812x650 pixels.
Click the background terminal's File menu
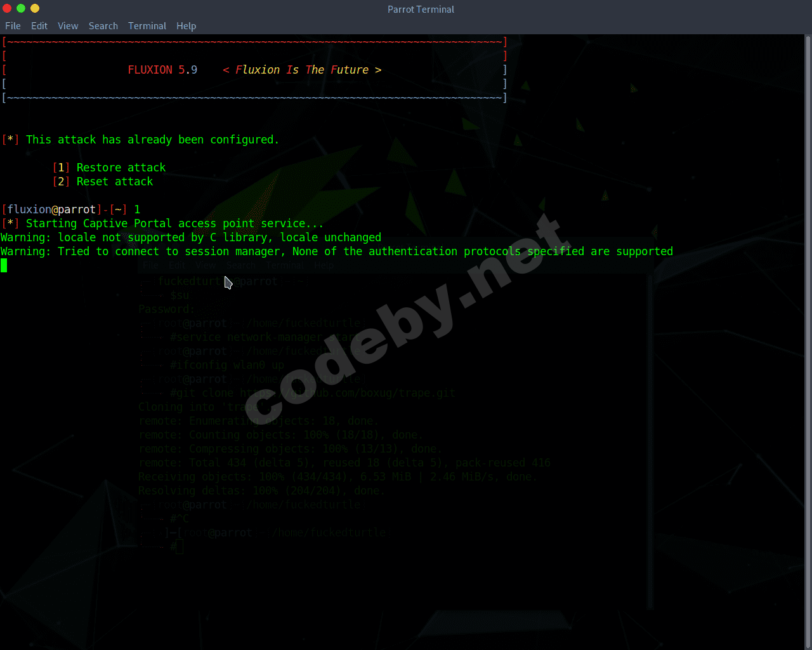pyautogui.click(x=150, y=265)
